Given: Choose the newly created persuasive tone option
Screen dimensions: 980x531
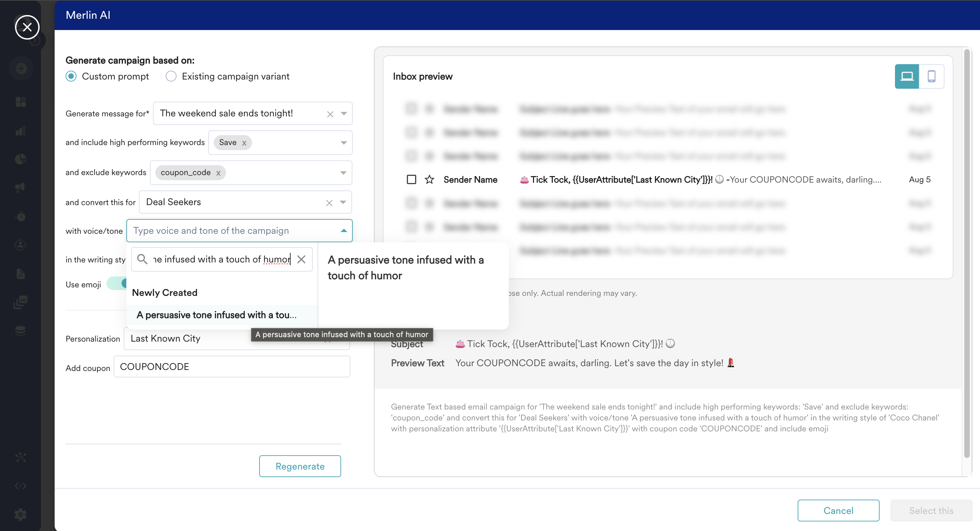Looking at the screenshot, I should click(216, 315).
